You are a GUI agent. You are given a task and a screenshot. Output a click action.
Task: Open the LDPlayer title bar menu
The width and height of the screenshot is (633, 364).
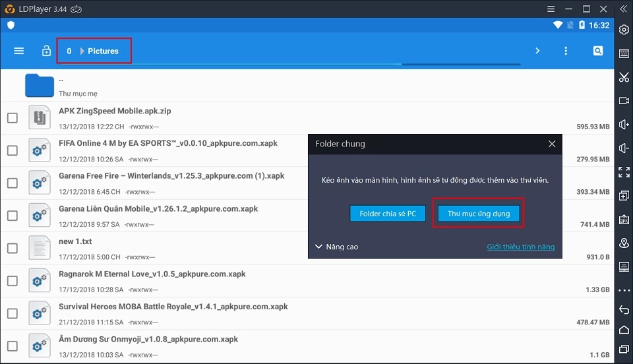pos(551,9)
